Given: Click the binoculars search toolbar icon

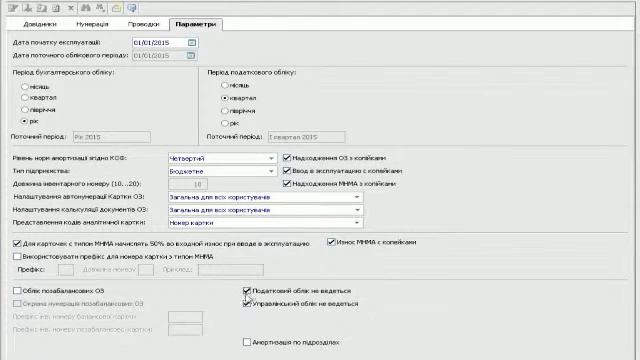Looking at the screenshot, I should coord(85,8).
